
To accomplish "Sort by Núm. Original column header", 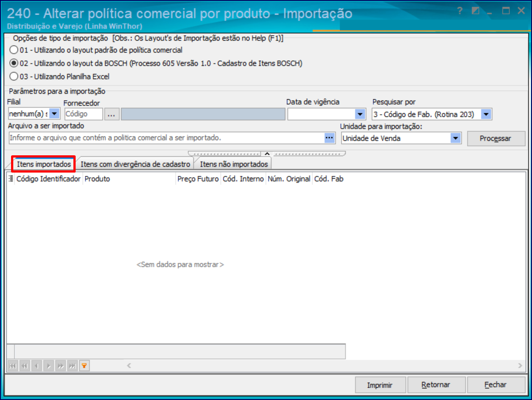I will [x=289, y=179].
